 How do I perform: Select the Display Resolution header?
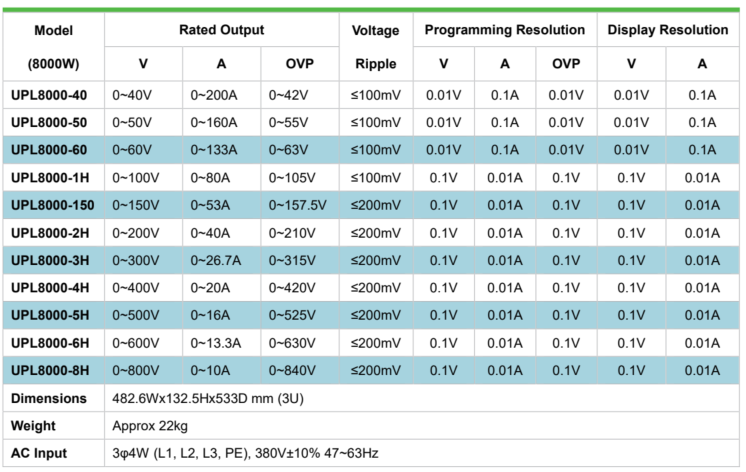click(x=668, y=30)
